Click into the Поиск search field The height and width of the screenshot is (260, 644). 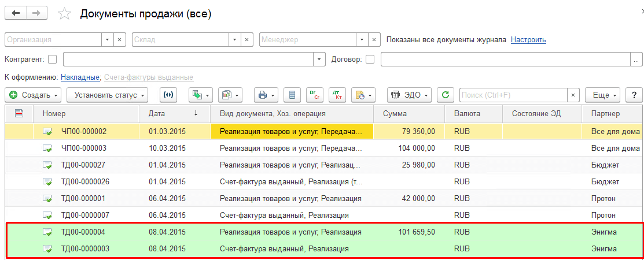pos(512,95)
